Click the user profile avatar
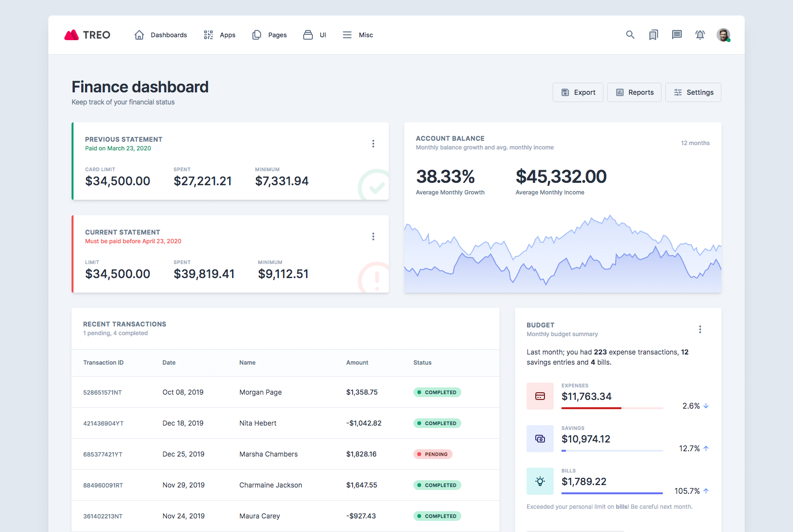 tap(723, 35)
